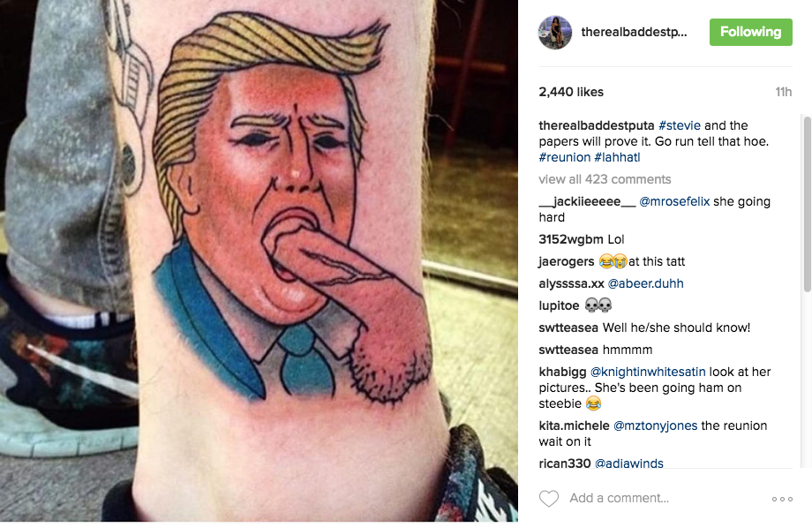Open commenter jaerogers profile
The width and height of the screenshot is (812, 527).
click(567, 261)
